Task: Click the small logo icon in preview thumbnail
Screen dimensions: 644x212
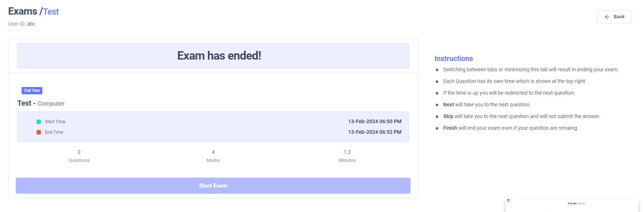Action: pyautogui.click(x=508, y=201)
